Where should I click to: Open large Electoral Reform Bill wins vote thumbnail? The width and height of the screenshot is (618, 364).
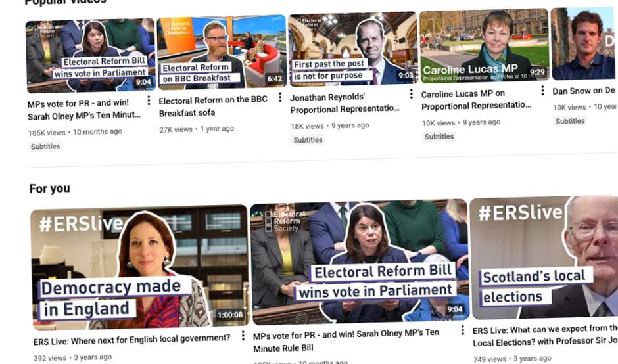tap(360, 262)
